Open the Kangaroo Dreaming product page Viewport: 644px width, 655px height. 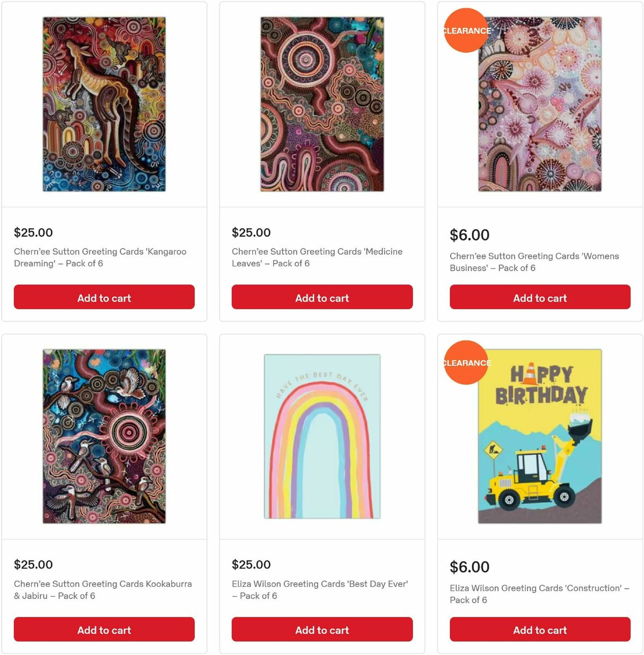pos(100,257)
